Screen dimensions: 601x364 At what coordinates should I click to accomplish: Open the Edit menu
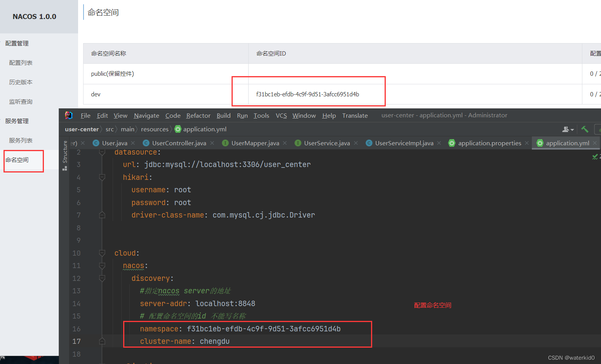pyautogui.click(x=102, y=115)
